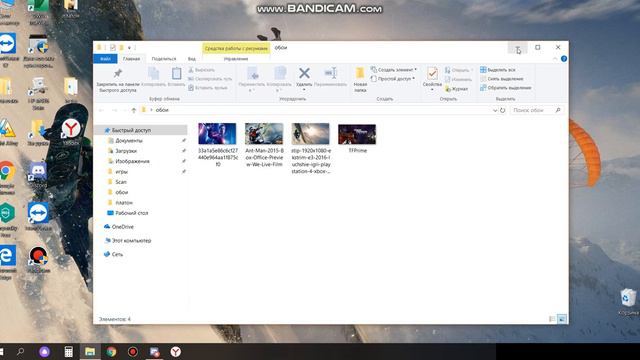Open the Простой доступ dropdown
The width and height of the screenshot is (640, 360).
pyautogui.click(x=393, y=79)
